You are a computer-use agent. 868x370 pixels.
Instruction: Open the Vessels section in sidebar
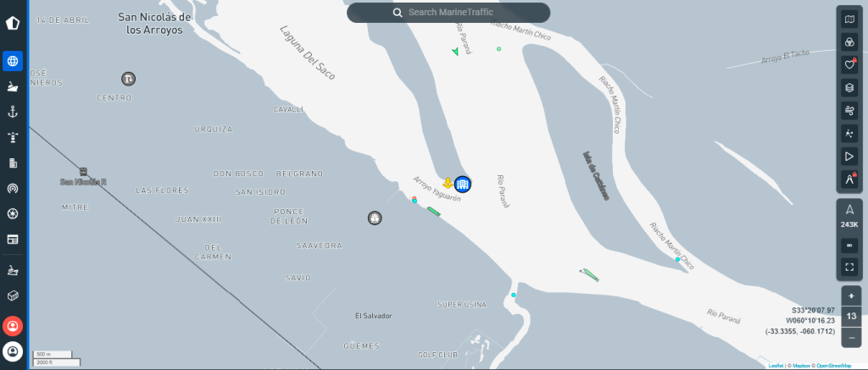click(13, 86)
